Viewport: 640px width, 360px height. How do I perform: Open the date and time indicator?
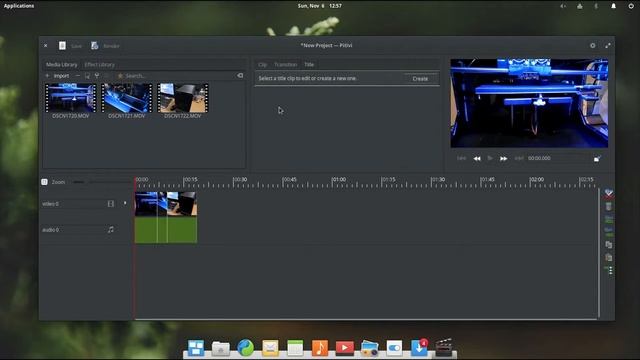click(320, 6)
